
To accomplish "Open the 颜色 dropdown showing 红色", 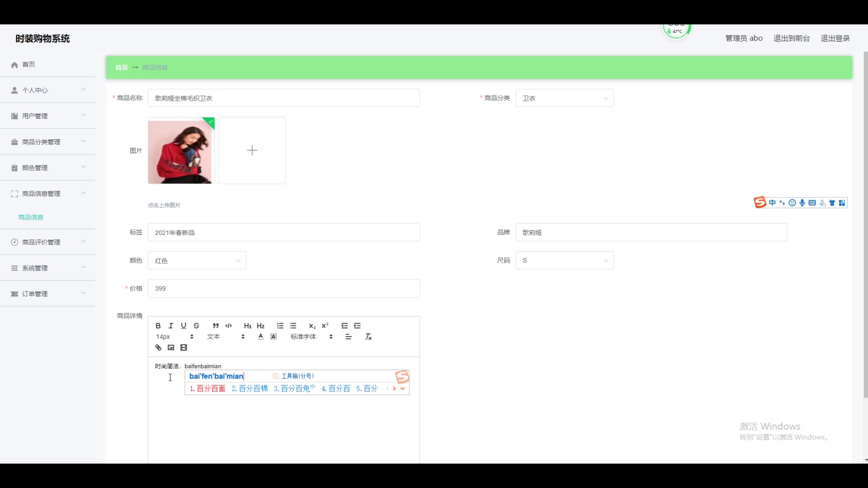I will (197, 261).
